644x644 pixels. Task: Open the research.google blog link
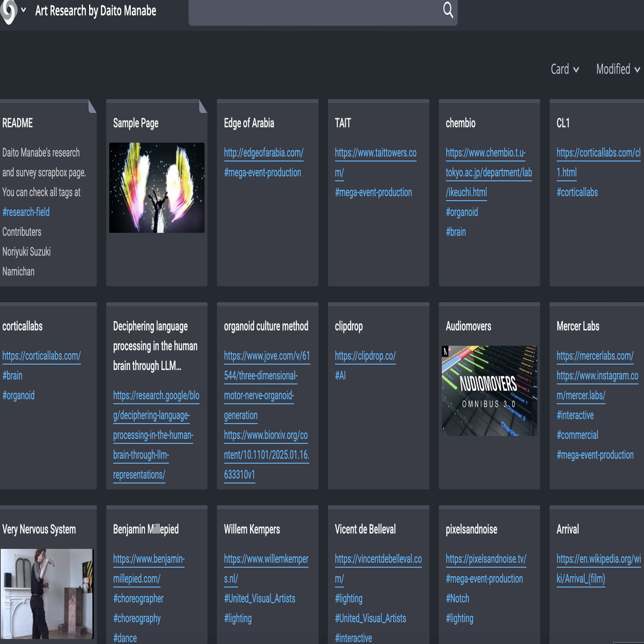coord(156,435)
